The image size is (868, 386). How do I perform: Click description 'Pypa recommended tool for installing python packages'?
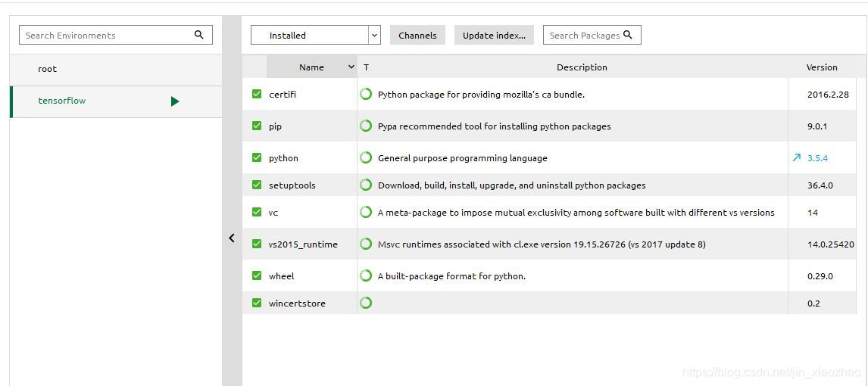(495, 126)
